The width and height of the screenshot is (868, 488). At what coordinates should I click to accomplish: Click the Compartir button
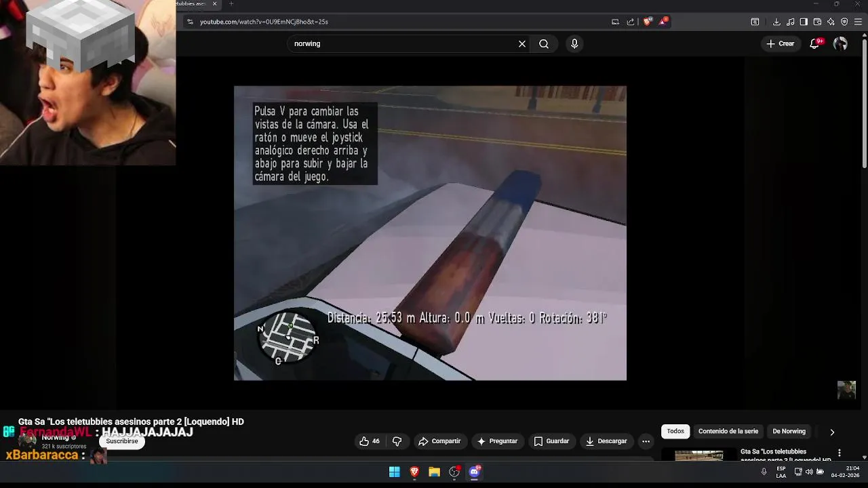tap(439, 441)
